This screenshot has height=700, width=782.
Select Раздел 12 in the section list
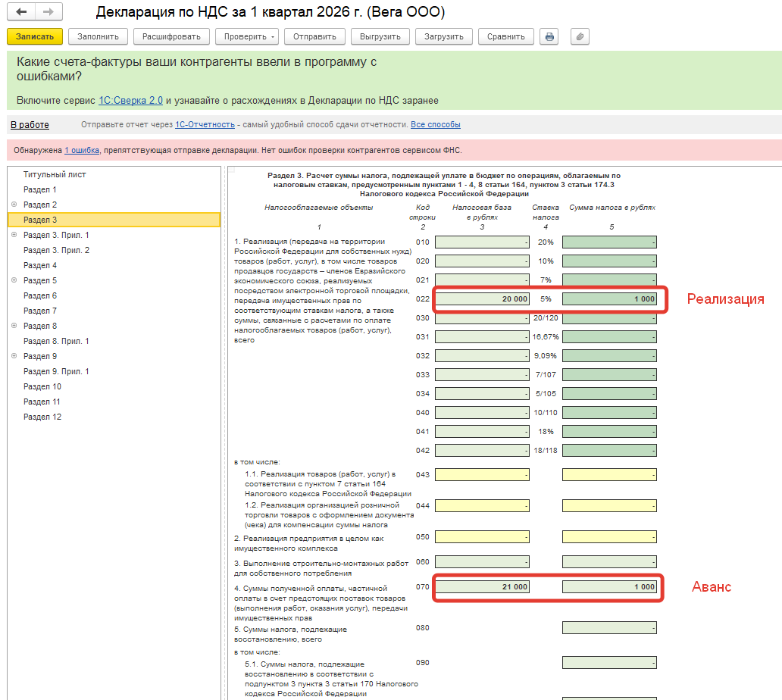click(42, 417)
